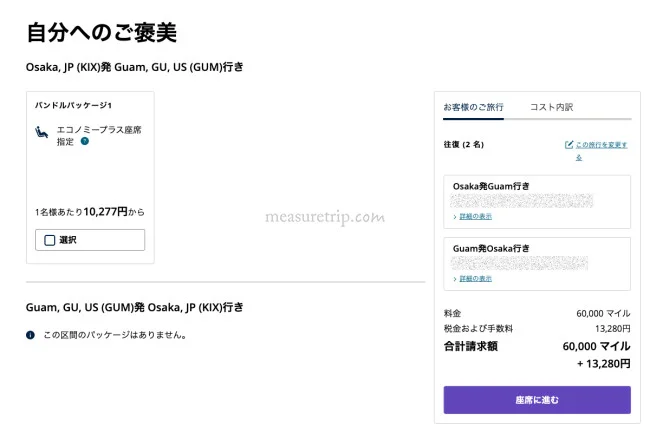Click the 13,280円 tax amount
Viewport: 650px width, 433px height.
click(613, 329)
